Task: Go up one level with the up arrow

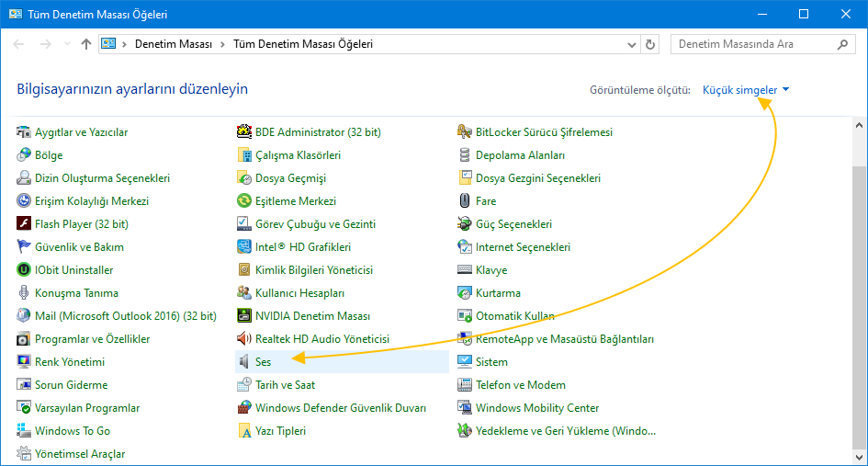Action: tap(85, 44)
